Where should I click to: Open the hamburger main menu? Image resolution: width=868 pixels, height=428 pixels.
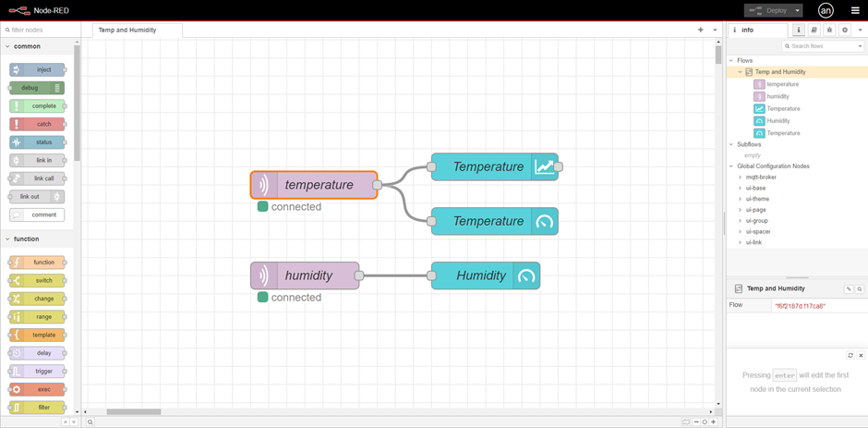(x=855, y=10)
